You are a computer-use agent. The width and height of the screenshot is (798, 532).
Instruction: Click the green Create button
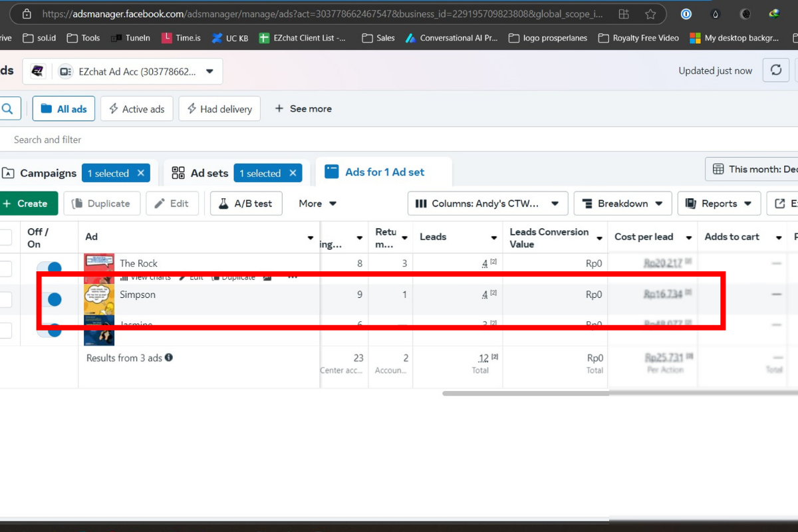pyautogui.click(x=27, y=203)
